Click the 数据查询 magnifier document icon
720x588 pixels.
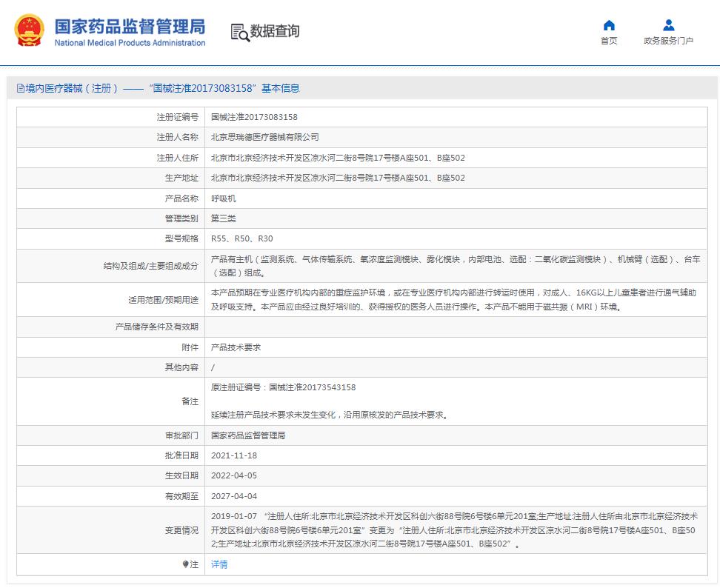(x=239, y=32)
